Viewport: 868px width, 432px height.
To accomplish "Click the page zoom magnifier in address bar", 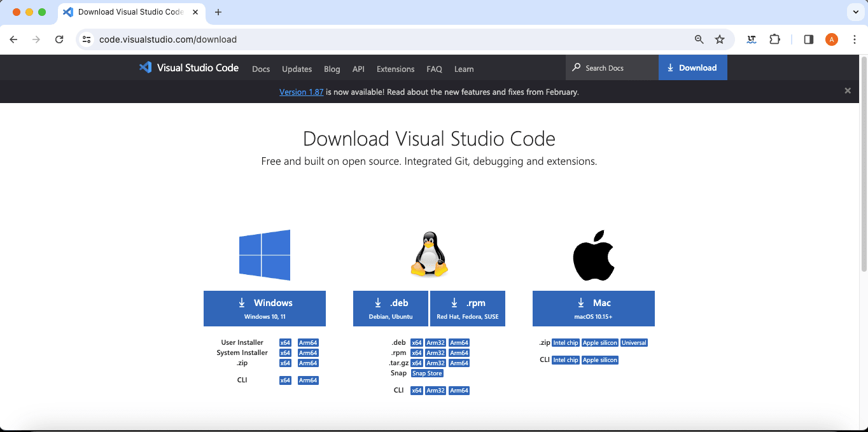I will [699, 39].
